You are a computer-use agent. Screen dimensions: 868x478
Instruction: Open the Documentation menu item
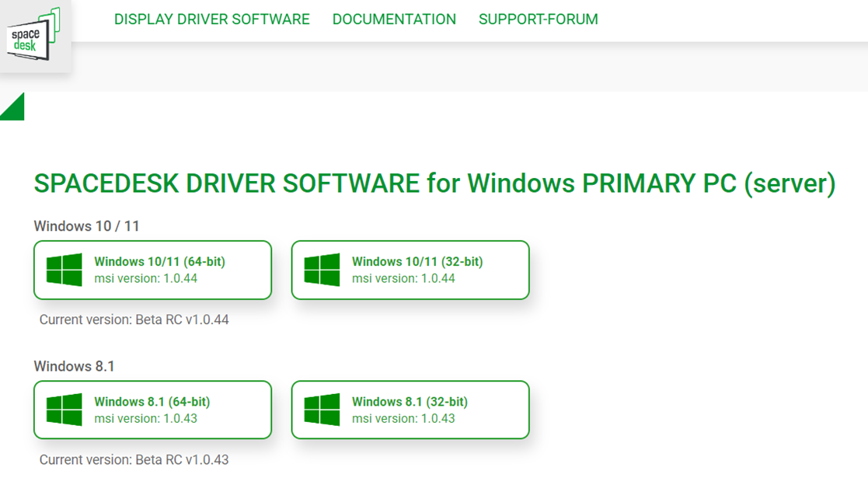(x=394, y=19)
